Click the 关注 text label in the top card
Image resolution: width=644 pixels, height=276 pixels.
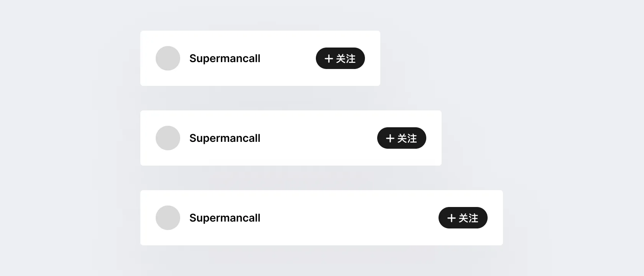[346, 59]
